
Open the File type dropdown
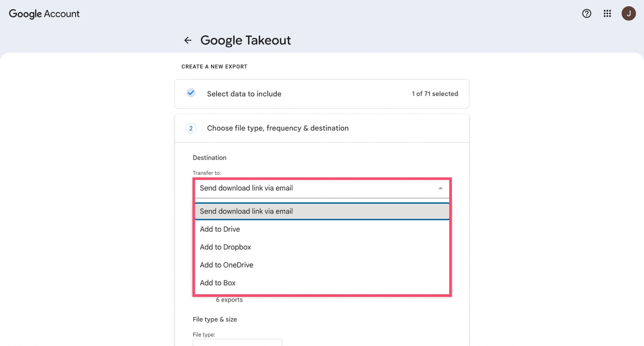(237, 343)
